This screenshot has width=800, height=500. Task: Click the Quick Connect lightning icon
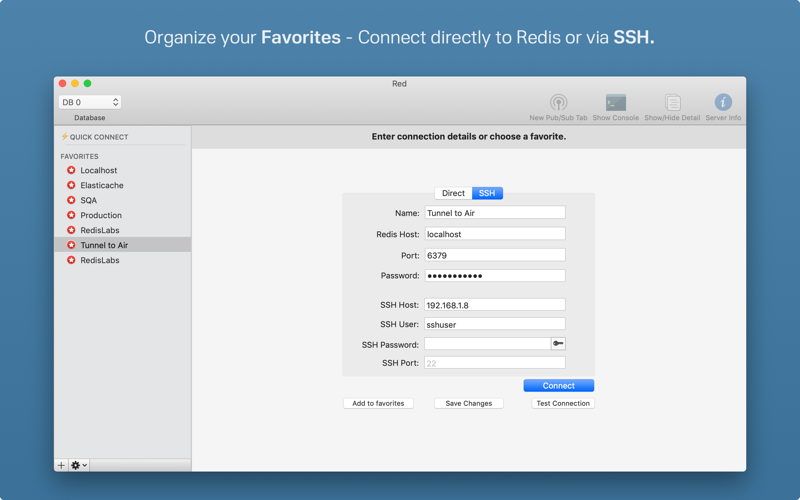(64, 136)
